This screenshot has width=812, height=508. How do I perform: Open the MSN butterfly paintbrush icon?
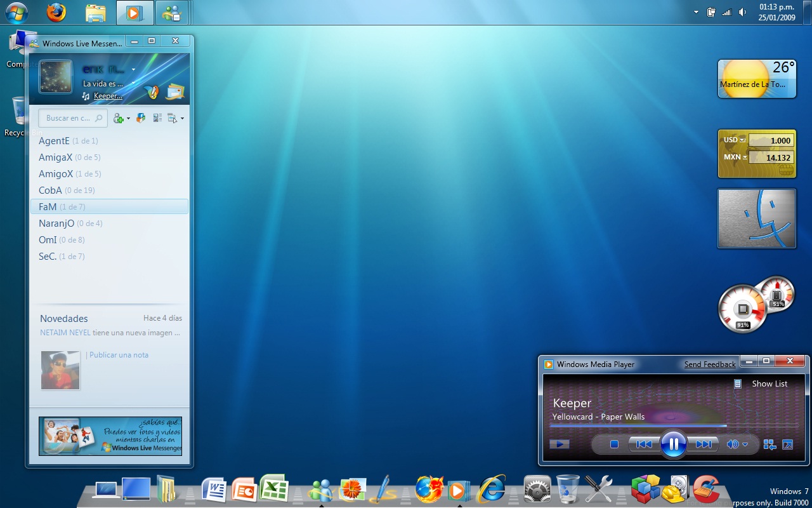point(151,91)
